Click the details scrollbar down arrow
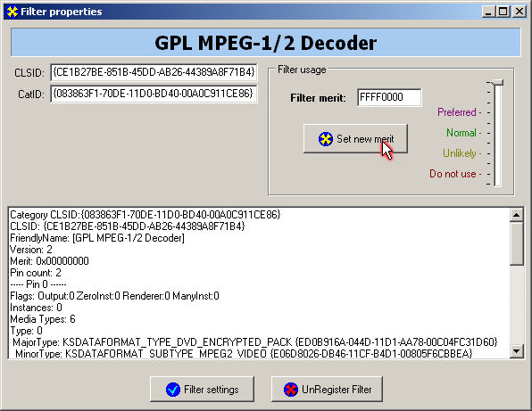This screenshot has width=532, height=411. 517,351
